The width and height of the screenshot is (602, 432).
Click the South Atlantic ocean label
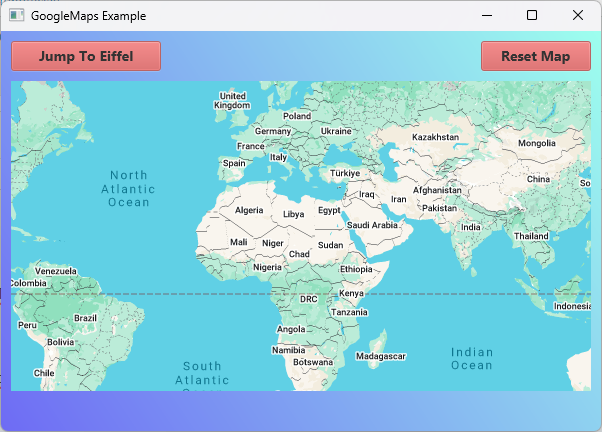click(202, 376)
